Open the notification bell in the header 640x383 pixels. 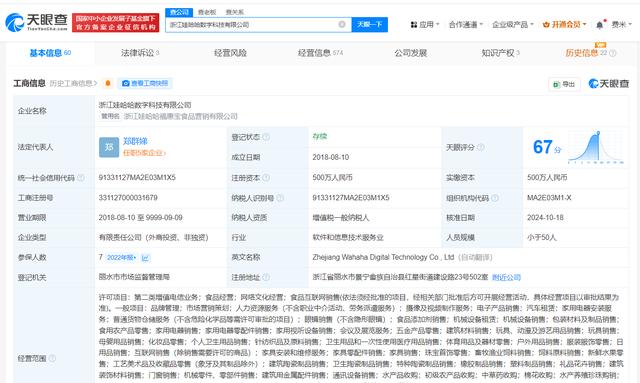pos(600,25)
